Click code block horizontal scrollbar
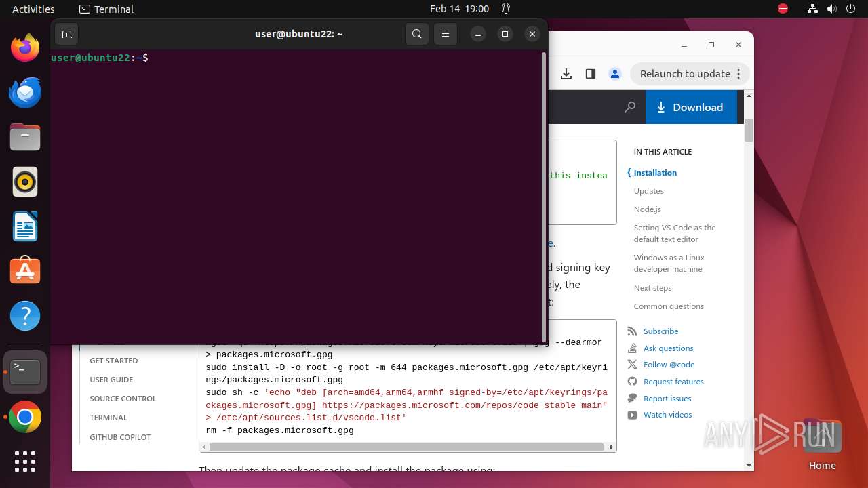Viewport: 868px width, 488px height. point(406,447)
